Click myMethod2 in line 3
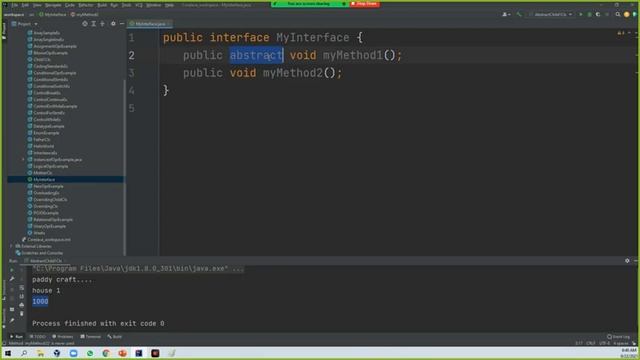640x360 pixels. (293, 73)
